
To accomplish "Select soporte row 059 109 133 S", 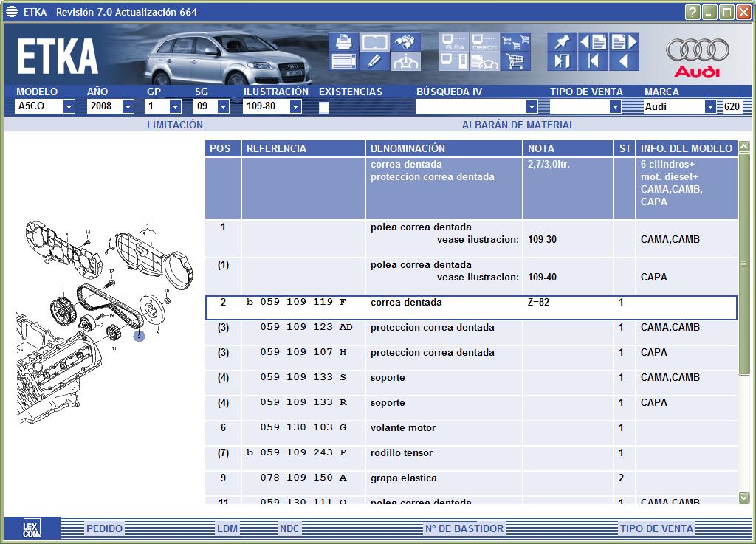I will [x=471, y=383].
